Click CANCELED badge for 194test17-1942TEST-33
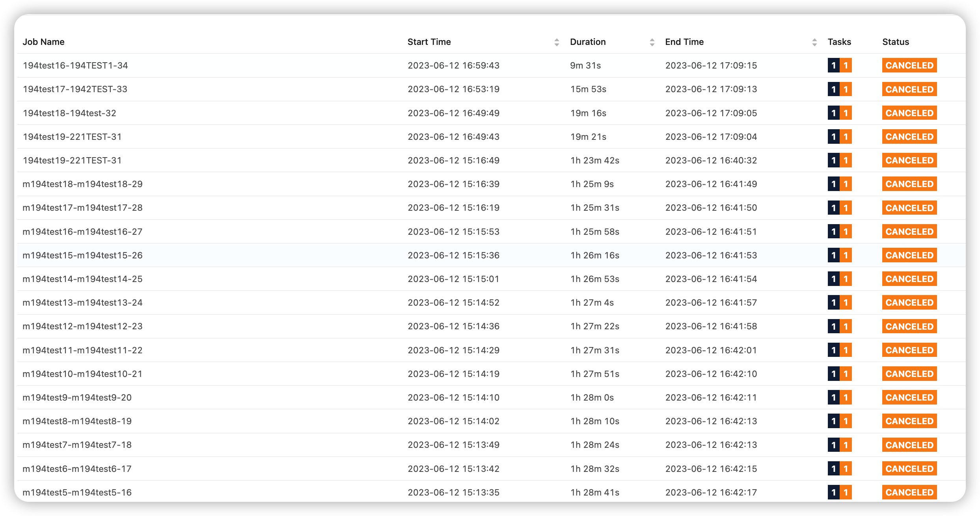The height and width of the screenshot is (516, 980). [909, 89]
